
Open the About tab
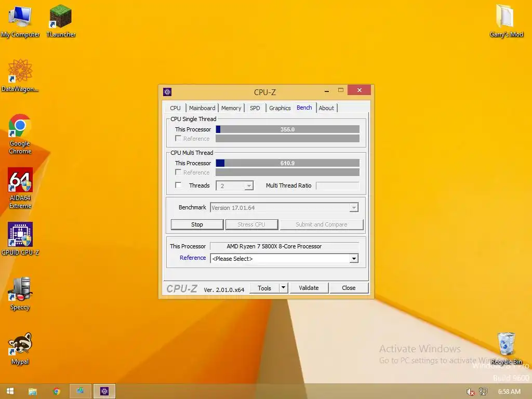pos(326,108)
